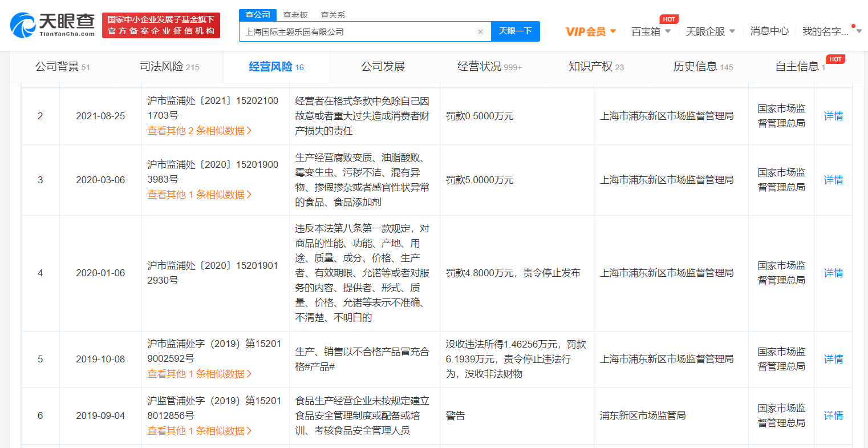This screenshot has height=448, width=868.
Task: Expand similar data for 2019-09-04 penalty
Action: point(200,431)
